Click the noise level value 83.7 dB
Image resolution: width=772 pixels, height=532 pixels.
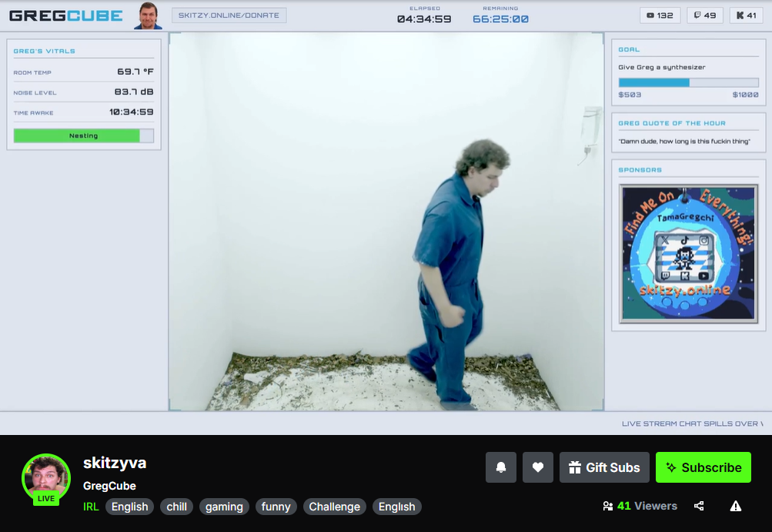[134, 92]
